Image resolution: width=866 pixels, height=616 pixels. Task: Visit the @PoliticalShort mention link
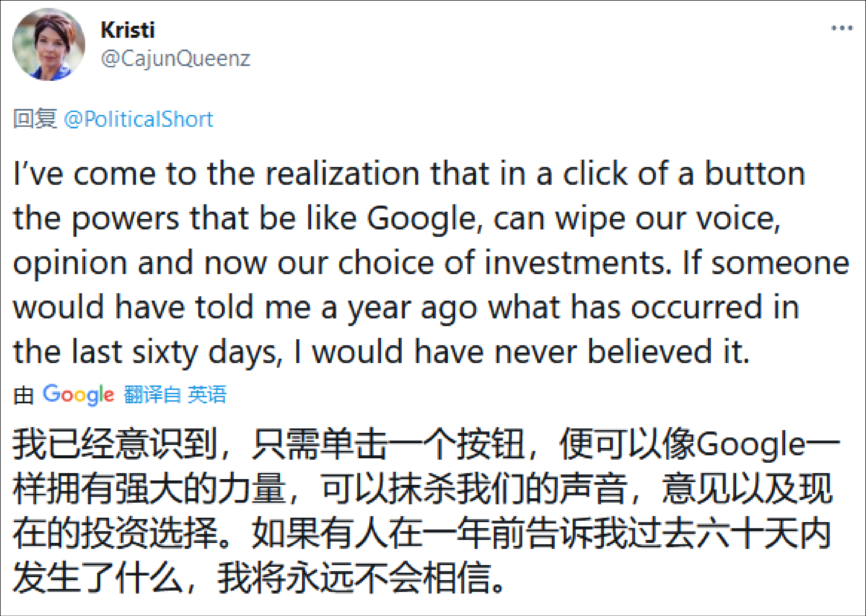coord(139,119)
